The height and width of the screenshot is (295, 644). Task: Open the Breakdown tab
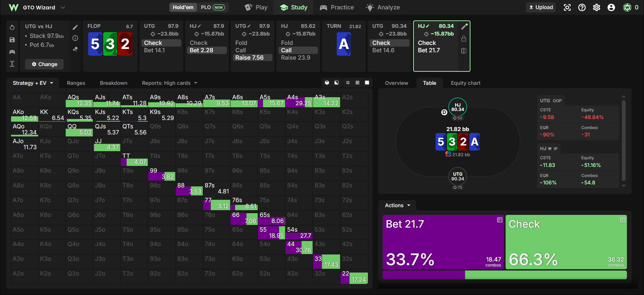click(114, 83)
